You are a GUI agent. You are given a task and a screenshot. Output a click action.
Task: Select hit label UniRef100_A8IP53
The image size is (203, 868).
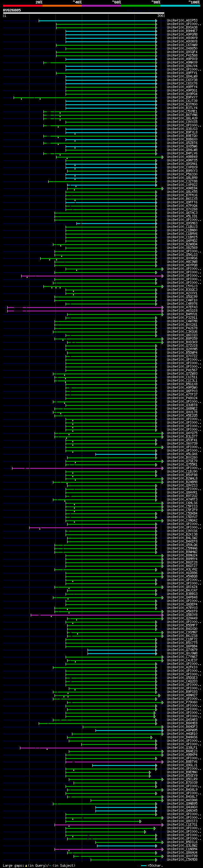pyautogui.click(x=182, y=21)
